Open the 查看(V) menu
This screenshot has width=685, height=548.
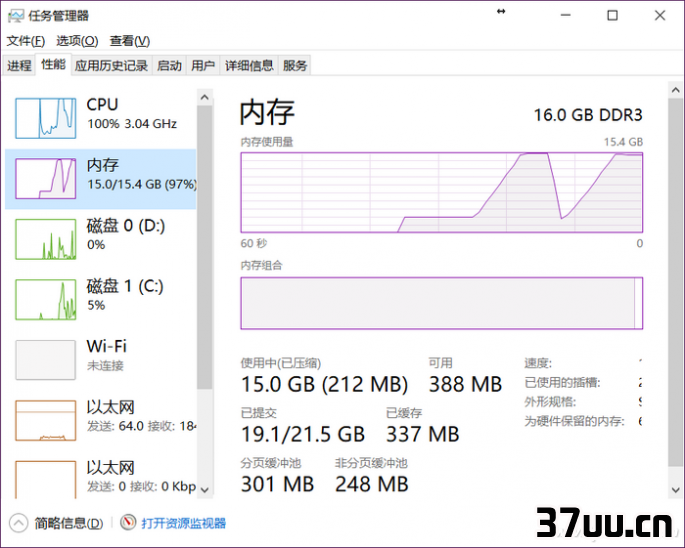point(130,41)
